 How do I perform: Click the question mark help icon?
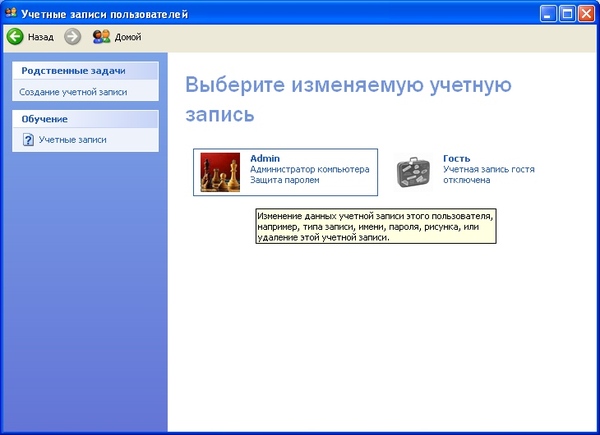point(28,140)
